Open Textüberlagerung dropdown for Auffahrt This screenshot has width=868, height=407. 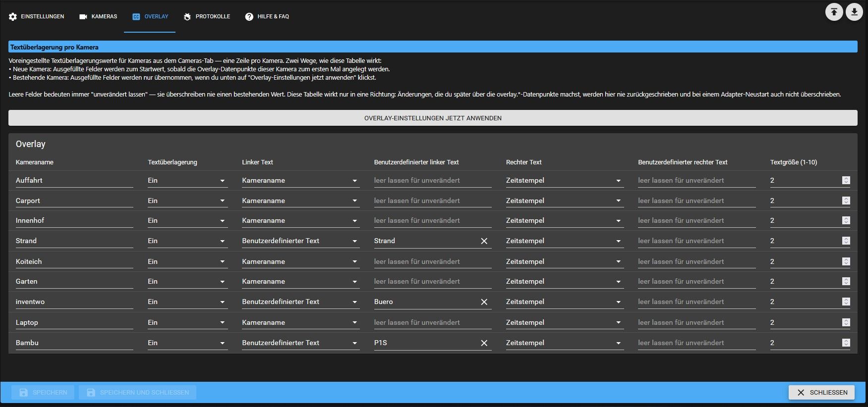click(x=187, y=181)
